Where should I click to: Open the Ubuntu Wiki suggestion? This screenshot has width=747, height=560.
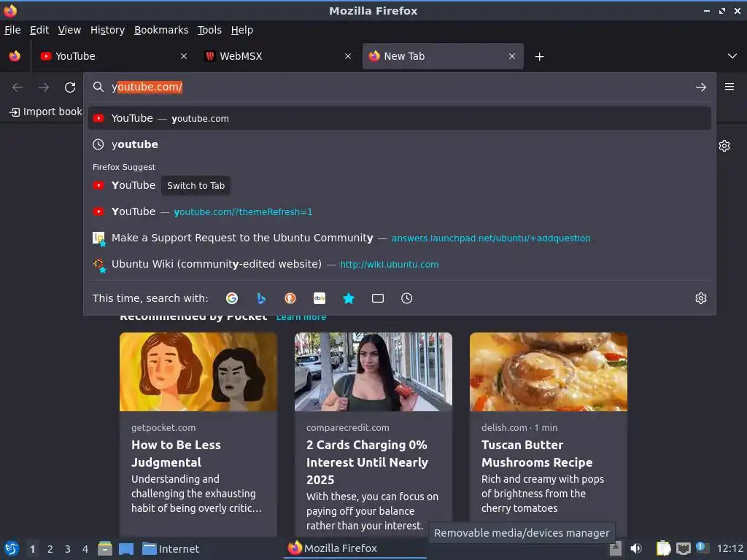point(399,264)
